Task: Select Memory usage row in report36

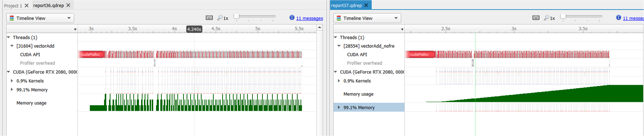Action: 31,103
